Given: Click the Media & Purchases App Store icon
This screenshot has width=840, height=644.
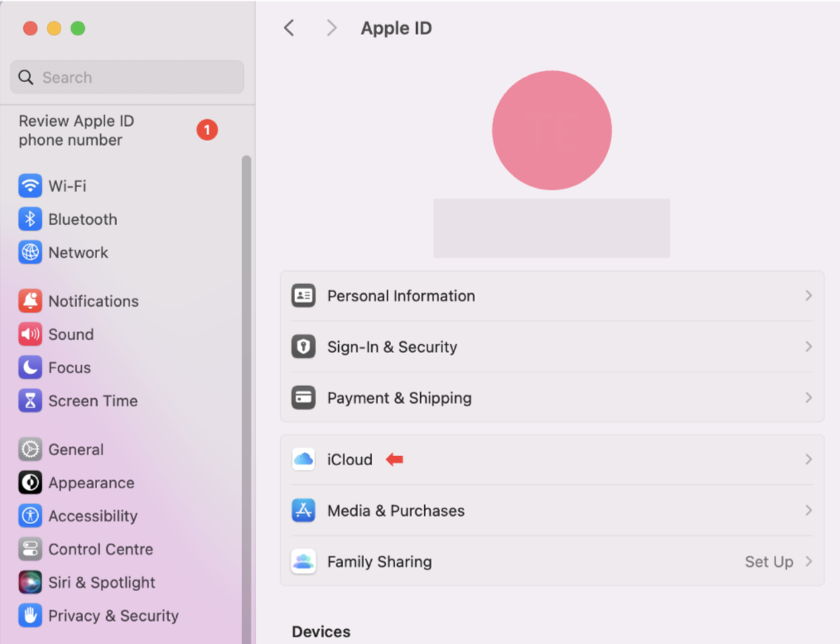Looking at the screenshot, I should 303,510.
